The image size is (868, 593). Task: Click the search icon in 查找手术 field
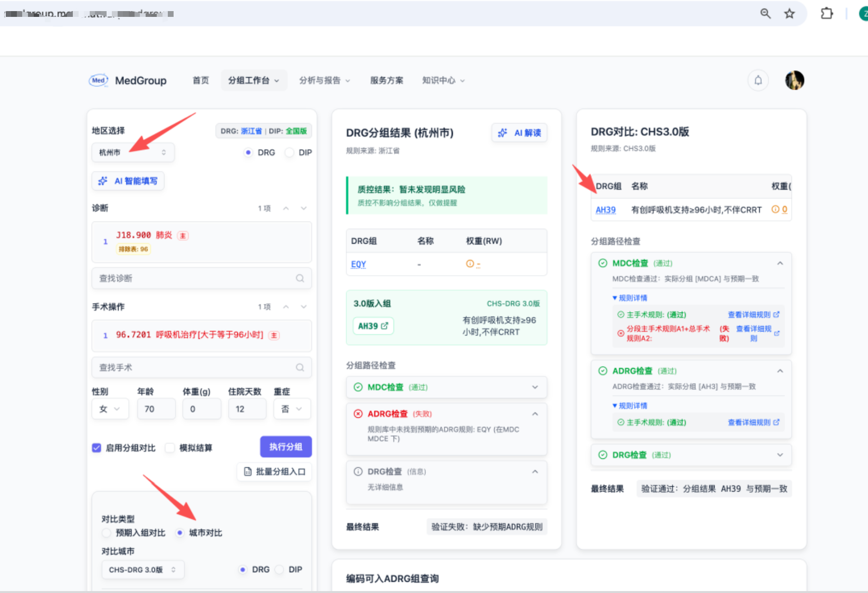coord(300,368)
